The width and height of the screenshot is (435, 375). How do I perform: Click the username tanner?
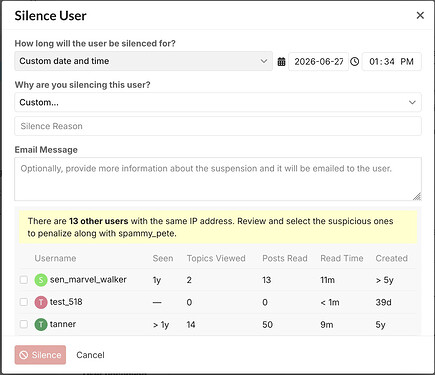(x=63, y=324)
